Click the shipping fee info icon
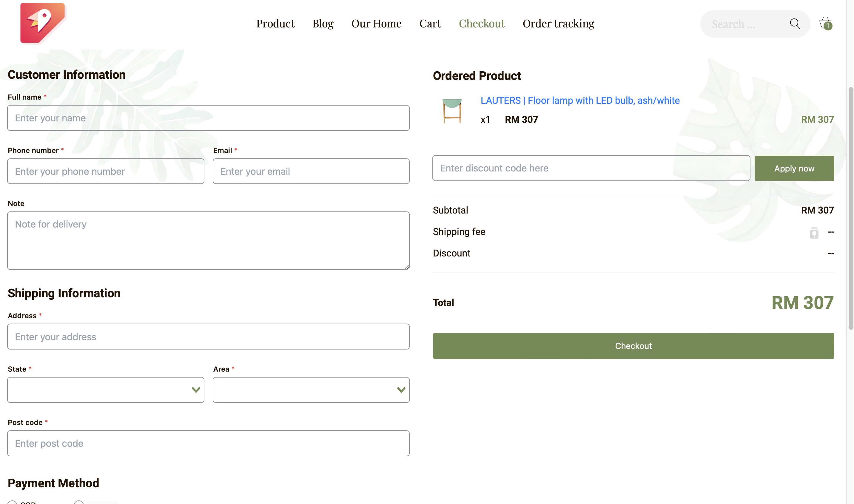 814,233
